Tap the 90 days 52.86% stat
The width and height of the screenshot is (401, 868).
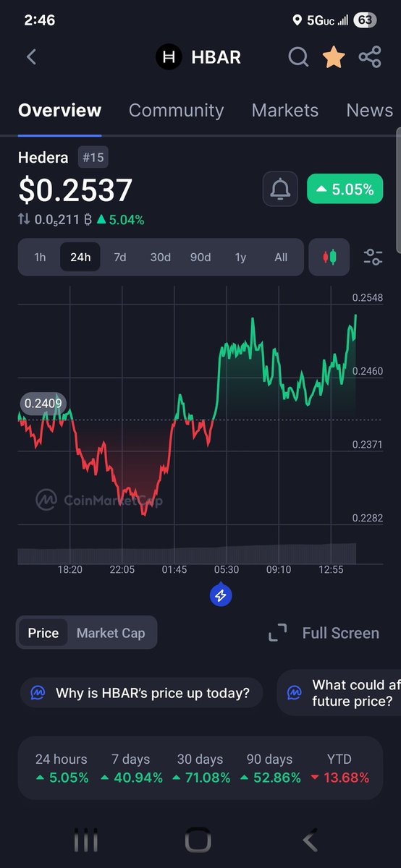coord(270,768)
